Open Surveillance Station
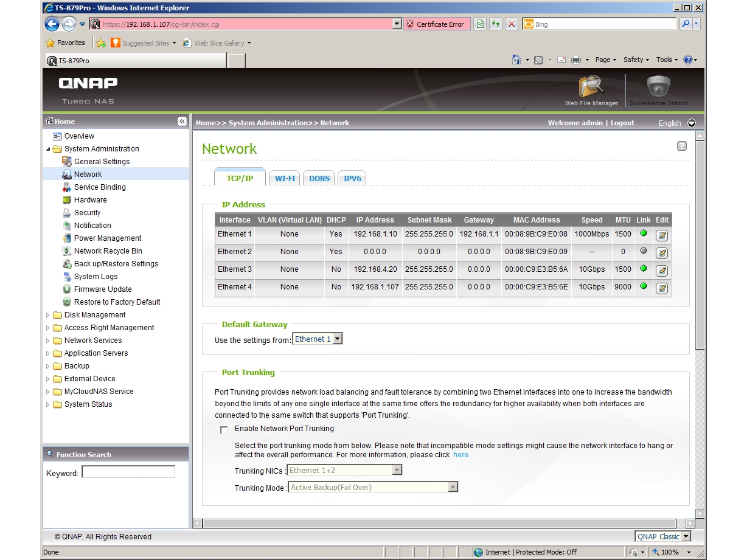The image size is (747, 560). pyautogui.click(x=659, y=90)
